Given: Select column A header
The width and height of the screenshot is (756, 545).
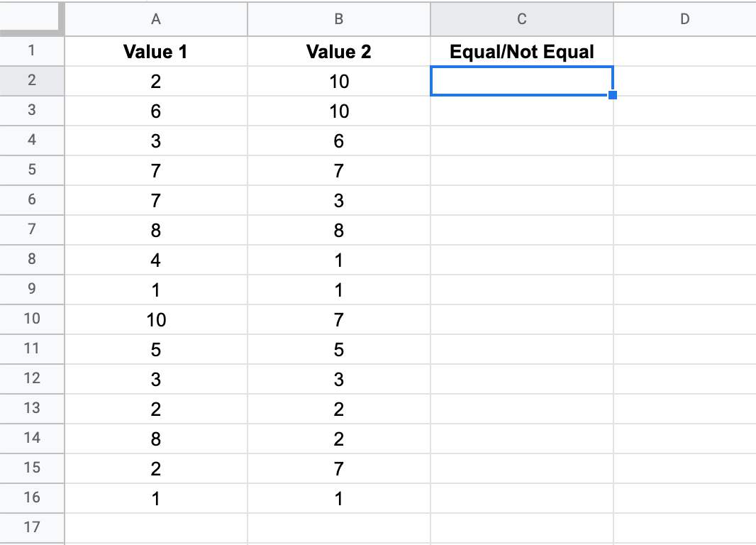Looking at the screenshot, I should pyautogui.click(x=155, y=20).
